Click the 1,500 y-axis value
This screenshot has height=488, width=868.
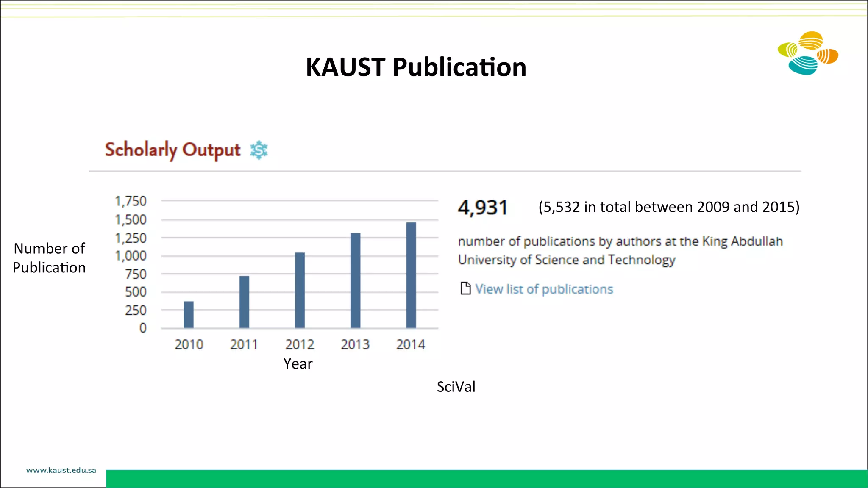[131, 220]
